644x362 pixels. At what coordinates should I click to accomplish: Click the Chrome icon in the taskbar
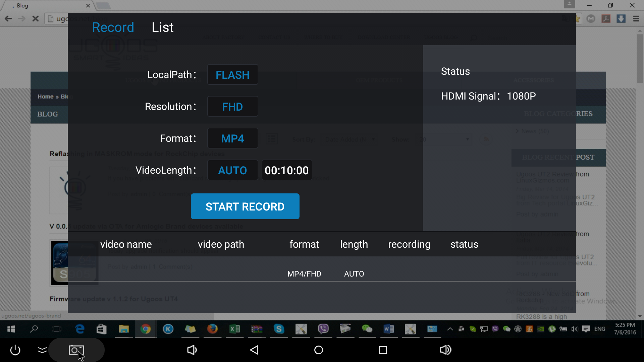click(x=146, y=329)
